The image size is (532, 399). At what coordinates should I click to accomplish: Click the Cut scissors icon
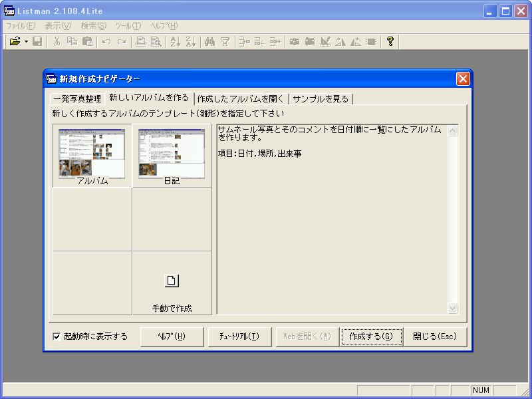(57, 41)
